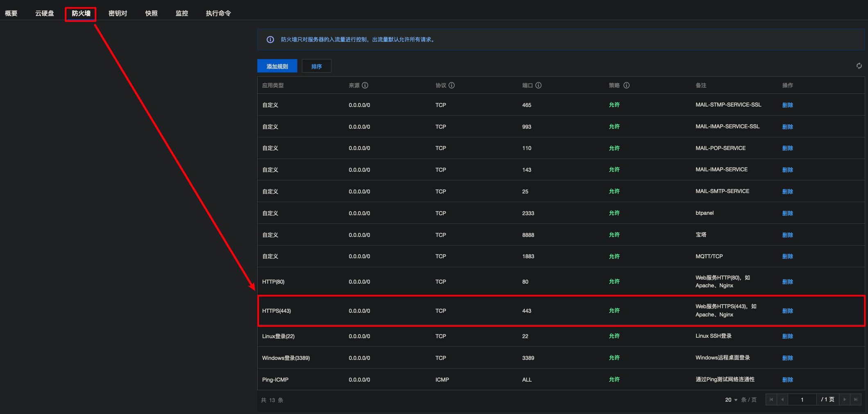868x414 pixels.
Task: Open the 概要 tab
Action: pos(11,14)
